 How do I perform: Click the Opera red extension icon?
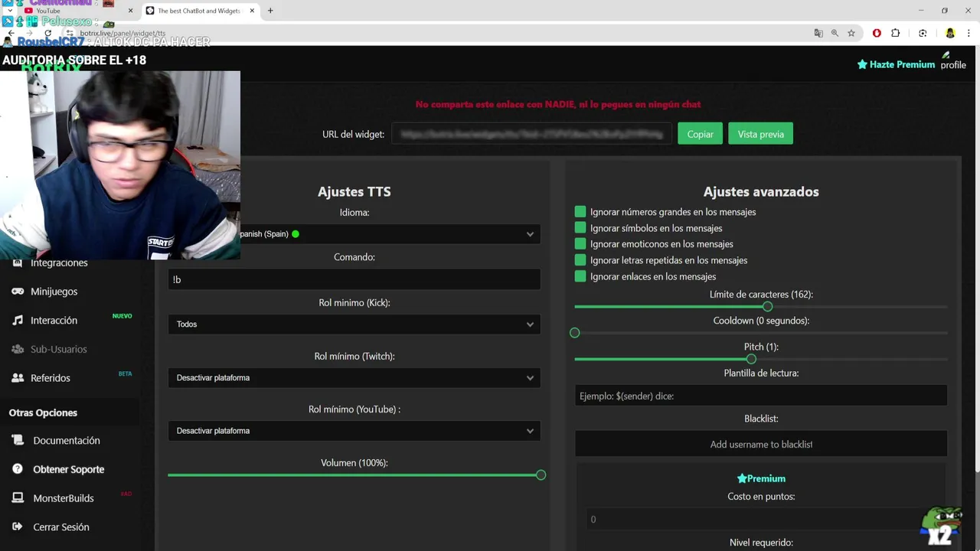pyautogui.click(x=877, y=33)
